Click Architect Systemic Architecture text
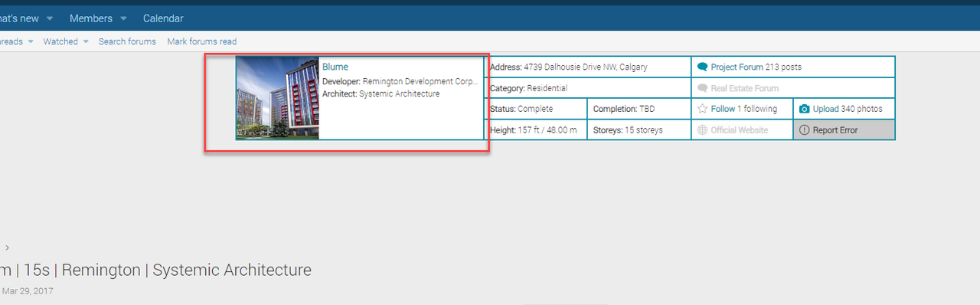Viewport: 980px width, 305px height. coord(381,93)
